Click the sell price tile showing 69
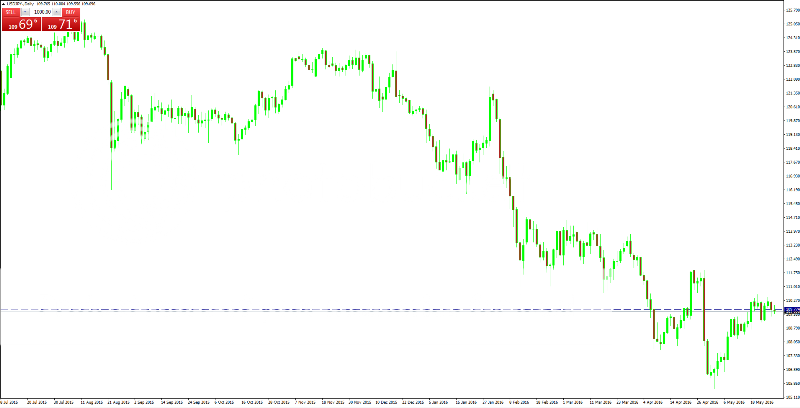Image resolution: width=800 pixels, height=408 pixels. pyautogui.click(x=21, y=24)
